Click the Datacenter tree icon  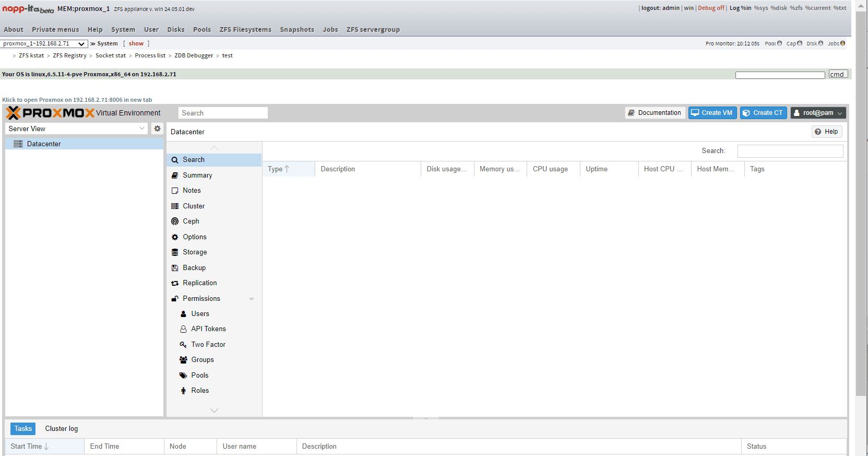18,144
